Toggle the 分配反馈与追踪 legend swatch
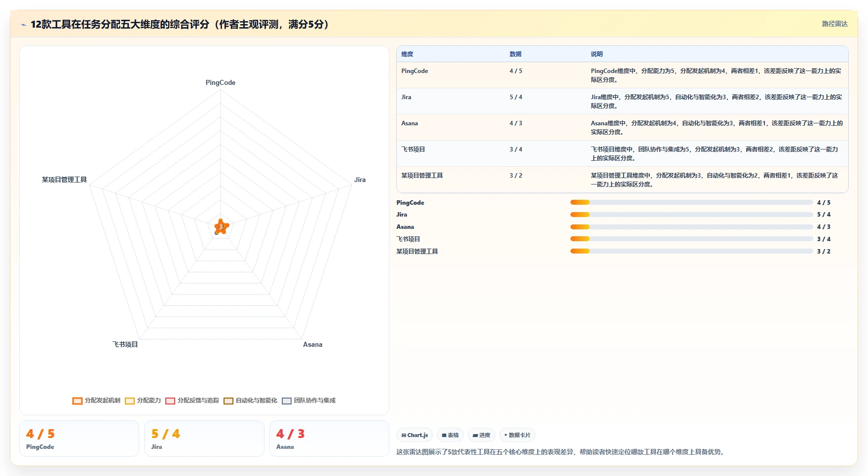Screen dimensions: 868x476 point(170,401)
